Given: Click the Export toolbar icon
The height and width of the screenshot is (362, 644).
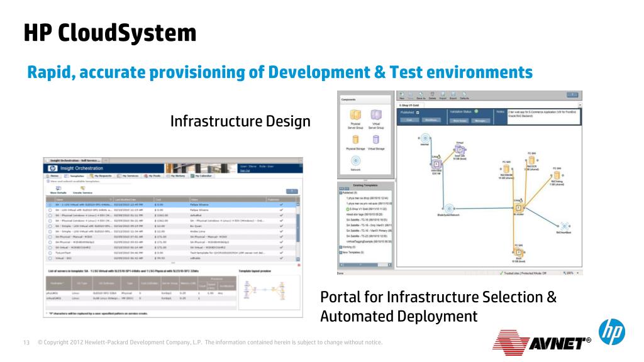Looking at the screenshot, I should coord(453,94).
